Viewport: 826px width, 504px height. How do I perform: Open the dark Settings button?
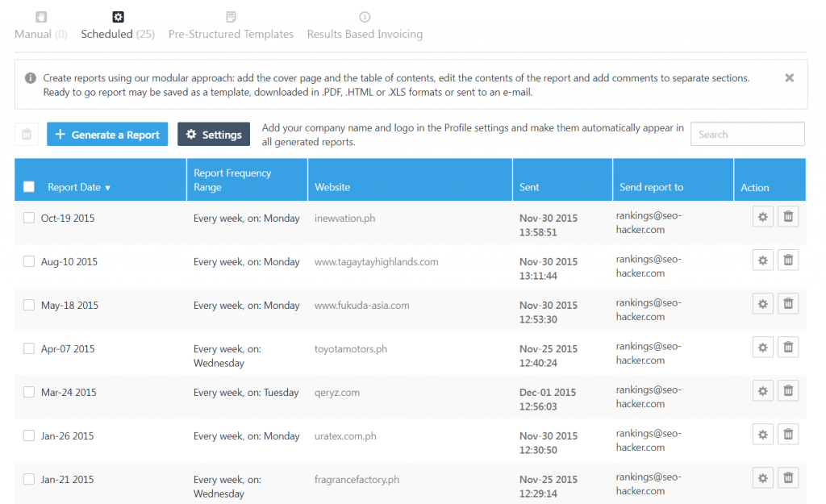(x=214, y=135)
